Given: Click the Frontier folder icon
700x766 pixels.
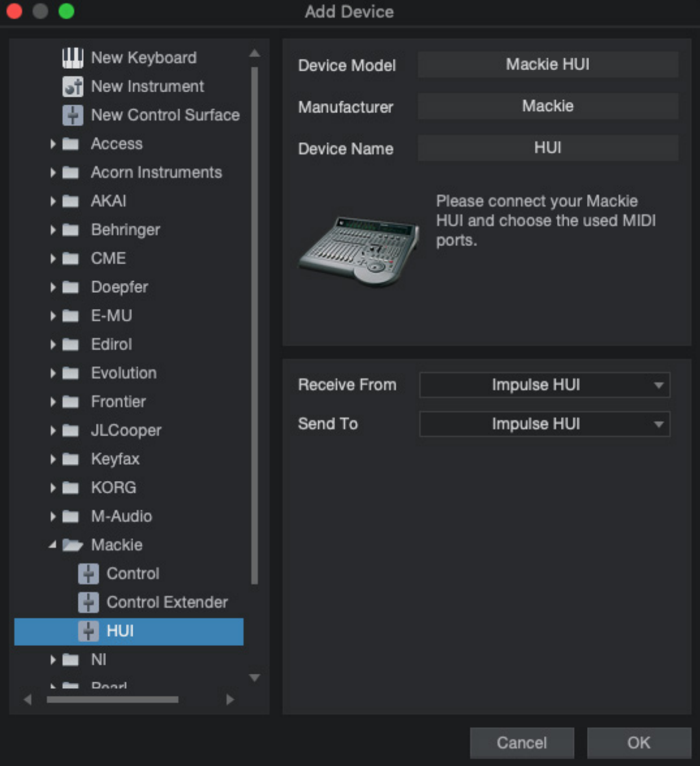Looking at the screenshot, I should click(x=71, y=402).
